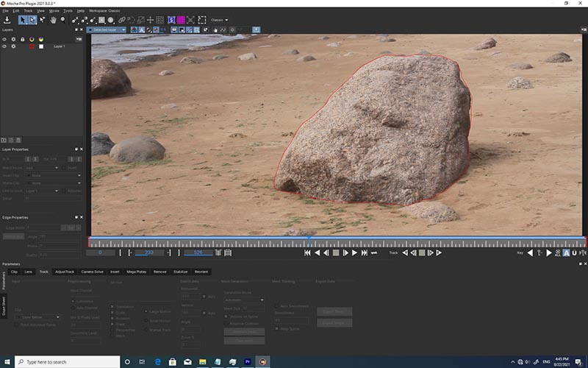This screenshot has width=588, height=368.
Task: Select the Pan hand tool
Action: (53, 20)
